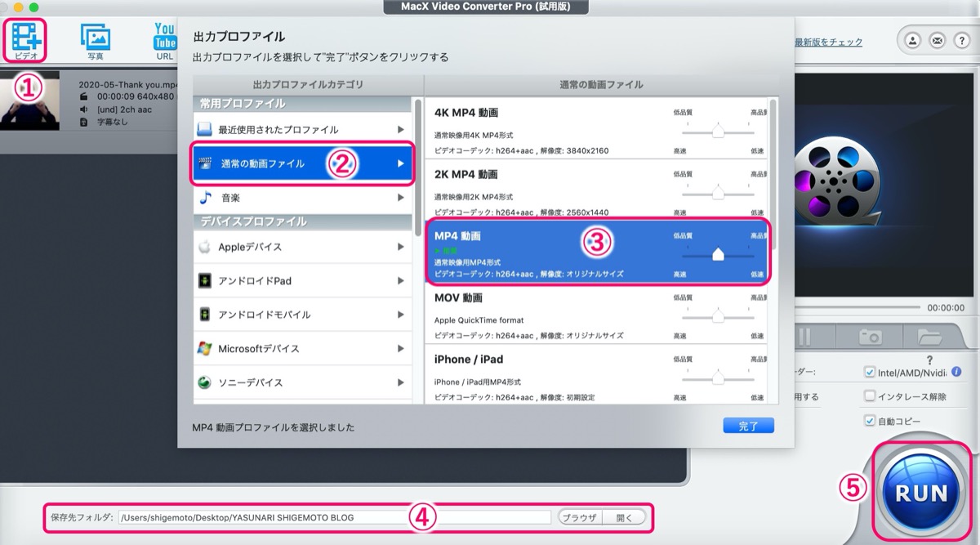This screenshot has height=545, width=980.
Task: Click the profile category list scrollbar
Action: pyautogui.click(x=418, y=168)
